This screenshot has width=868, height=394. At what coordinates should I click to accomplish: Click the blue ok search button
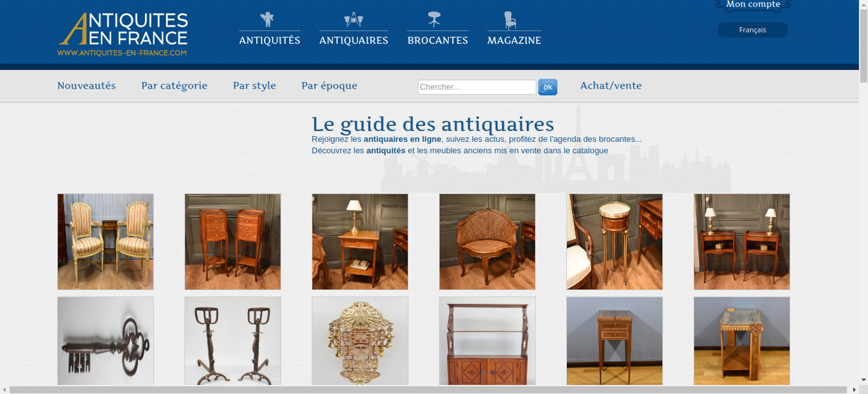(548, 87)
